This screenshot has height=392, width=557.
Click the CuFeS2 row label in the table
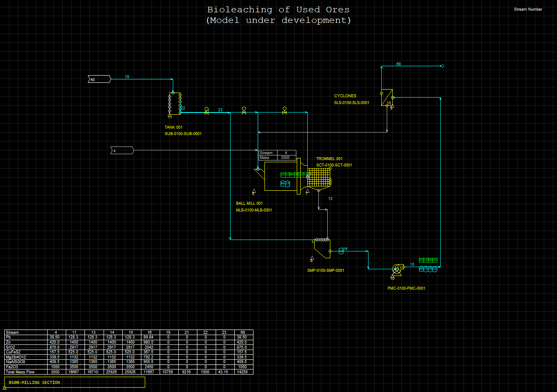pyautogui.click(x=25, y=352)
